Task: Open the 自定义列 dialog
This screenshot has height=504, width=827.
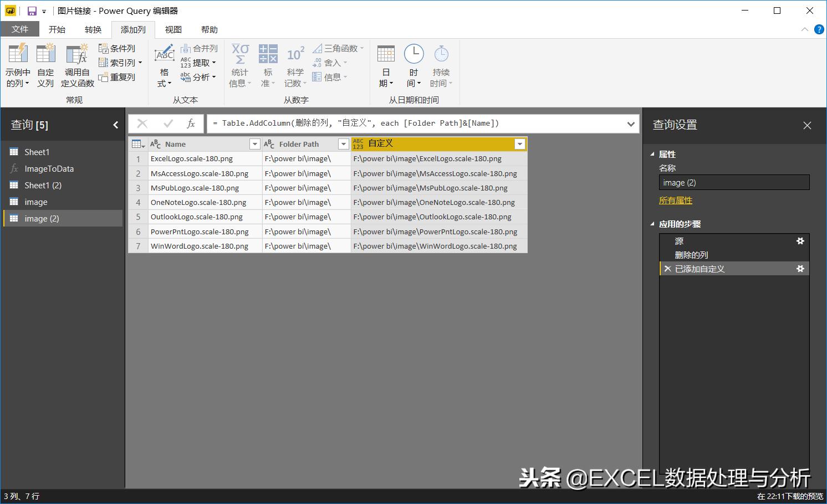Action: (45, 64)
